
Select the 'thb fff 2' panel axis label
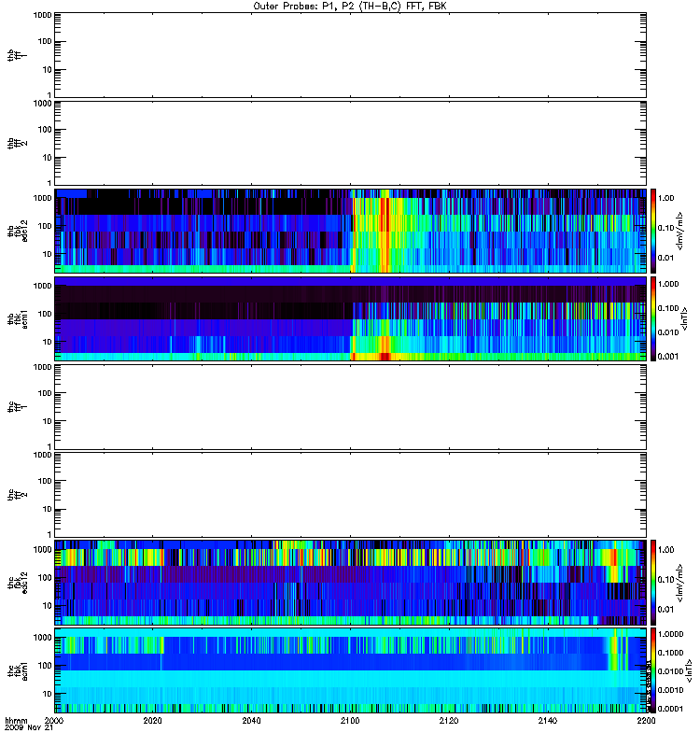coord(17,144)
